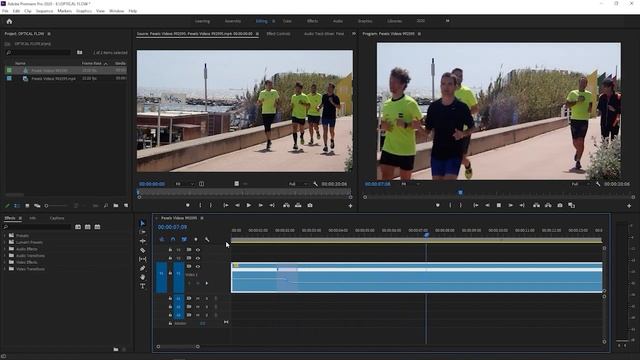Toggle lock on the V3 track
The height and width of the screenshot is (360, 640).
coord(170,250)
